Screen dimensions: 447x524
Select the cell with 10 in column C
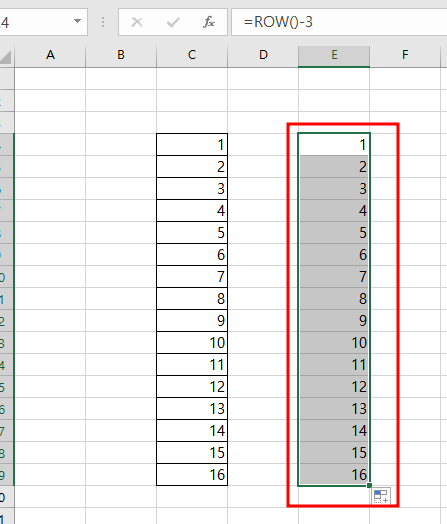click(192, 343)
